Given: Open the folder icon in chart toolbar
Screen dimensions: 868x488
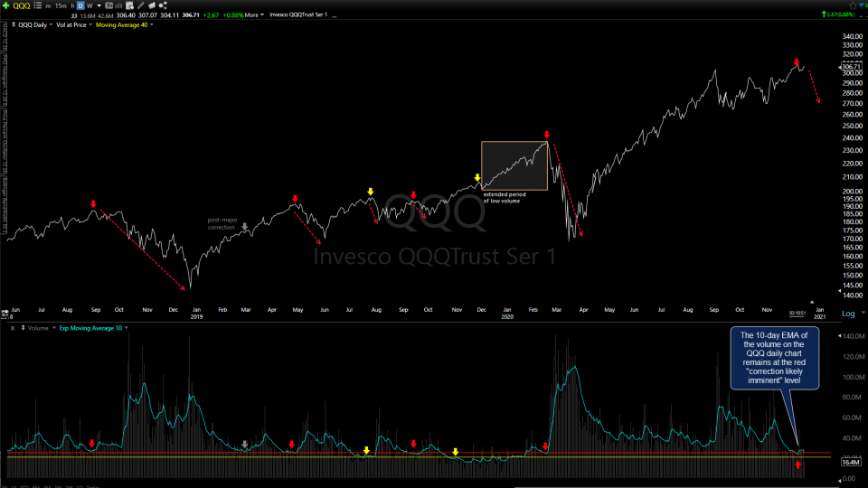Looking at the screenshot, I should point(152,5).
